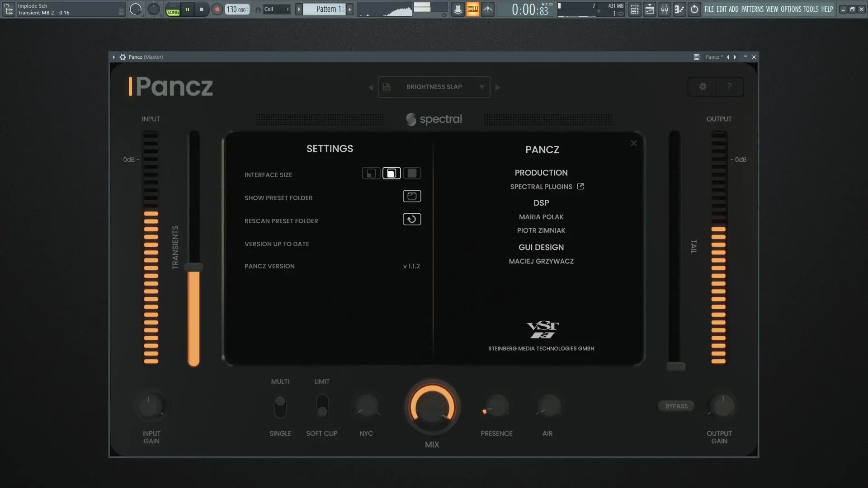Go to next preset arrow

pyautogui.click(x=497, y=87)
